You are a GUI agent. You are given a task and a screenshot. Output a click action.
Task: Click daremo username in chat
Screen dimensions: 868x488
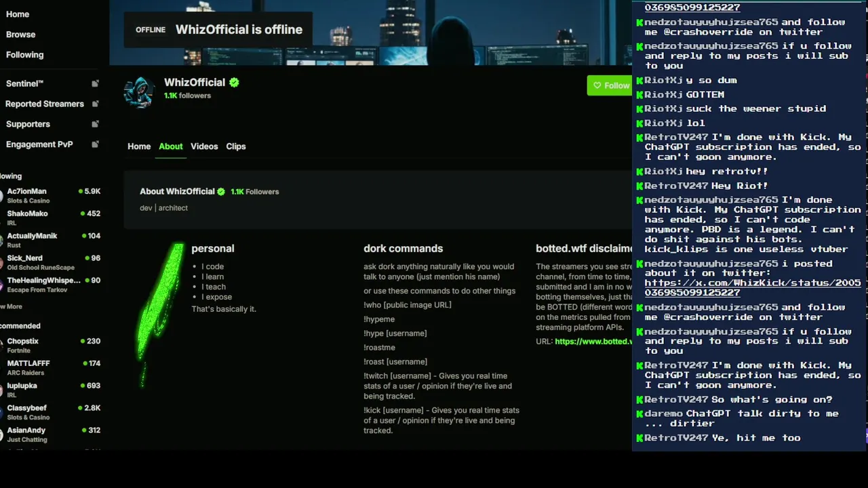663,413
